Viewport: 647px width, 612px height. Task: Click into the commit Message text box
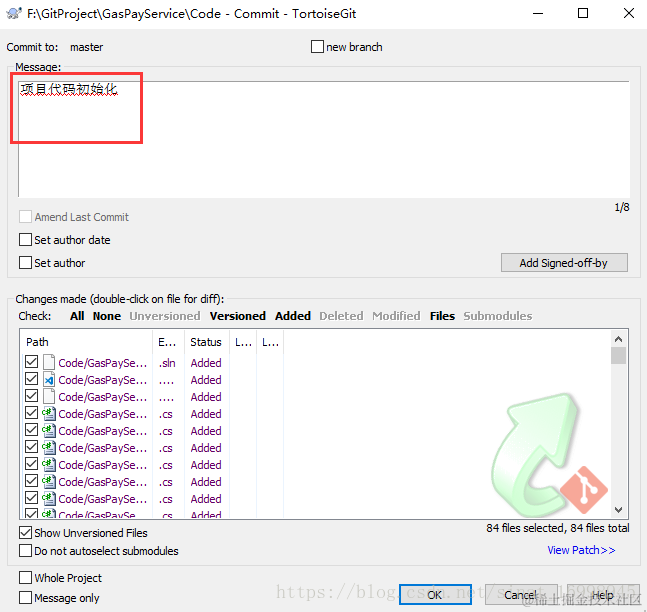(x=324, y=139)
